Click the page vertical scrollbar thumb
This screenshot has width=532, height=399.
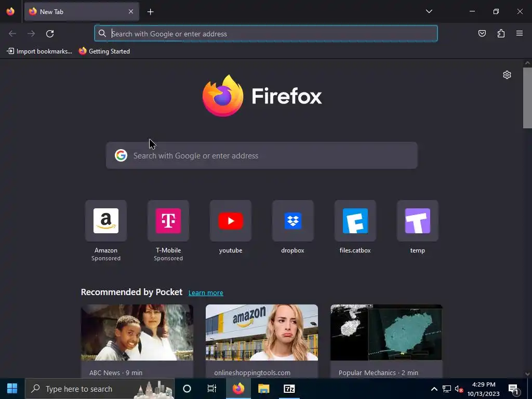click(x=527, y=98)
